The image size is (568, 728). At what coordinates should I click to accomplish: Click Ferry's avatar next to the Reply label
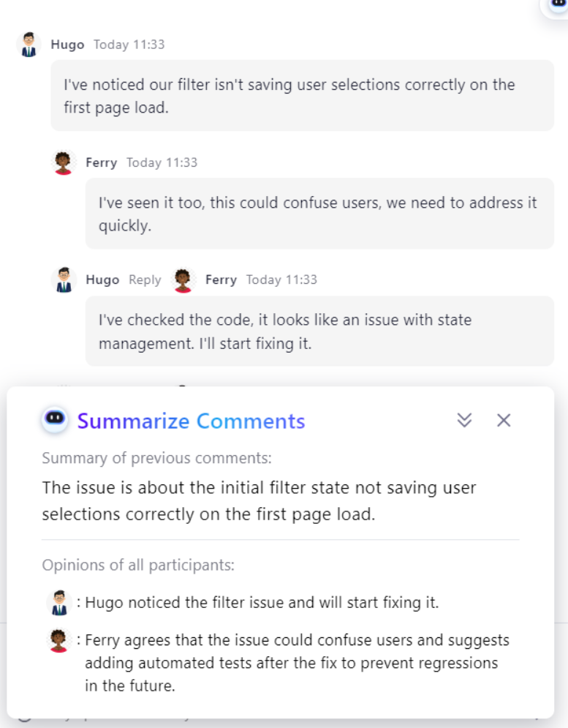tap(183, 280)
